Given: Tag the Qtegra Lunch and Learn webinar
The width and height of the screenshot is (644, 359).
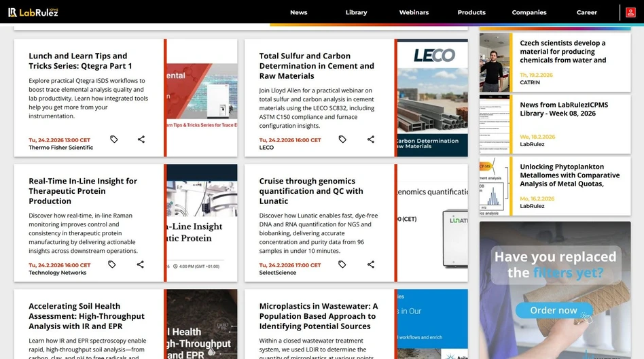Looking at the screenshot, I should click(113, 139).
